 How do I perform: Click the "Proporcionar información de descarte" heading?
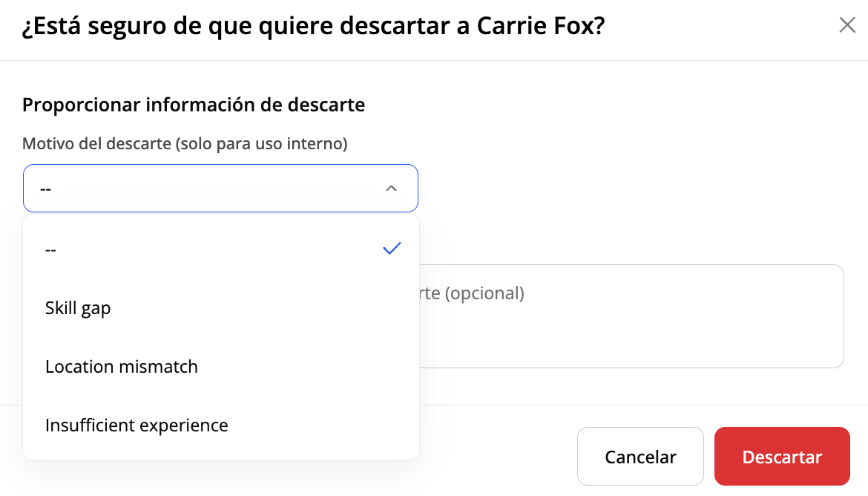pyautogui.click(x=194, y=105)
